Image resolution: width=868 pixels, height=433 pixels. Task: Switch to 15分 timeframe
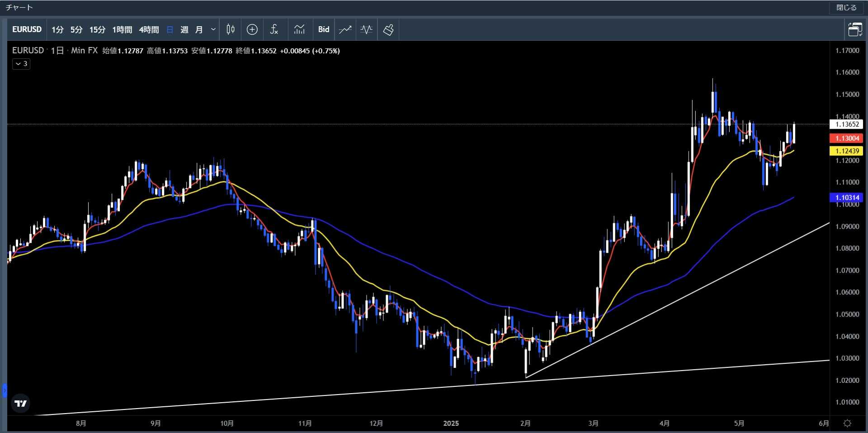coord(97,29)
